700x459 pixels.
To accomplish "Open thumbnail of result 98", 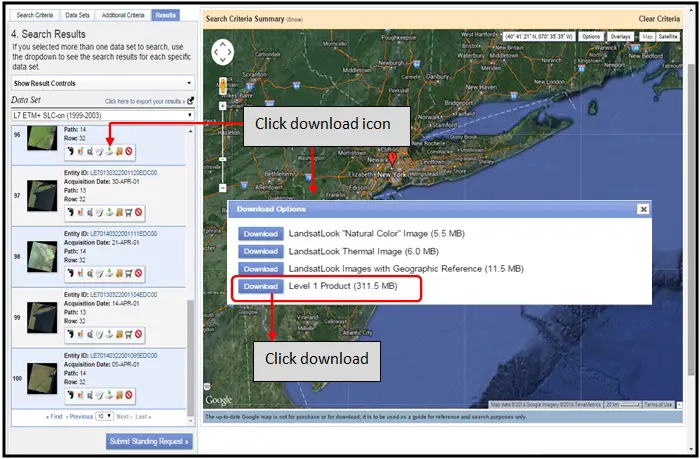I will click(x=42, y=257).
